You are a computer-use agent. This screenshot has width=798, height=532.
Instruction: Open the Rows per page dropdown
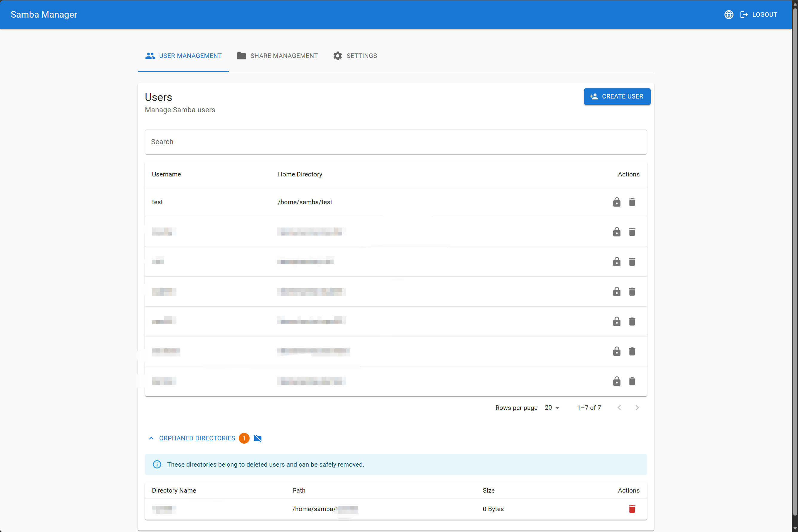552,408
